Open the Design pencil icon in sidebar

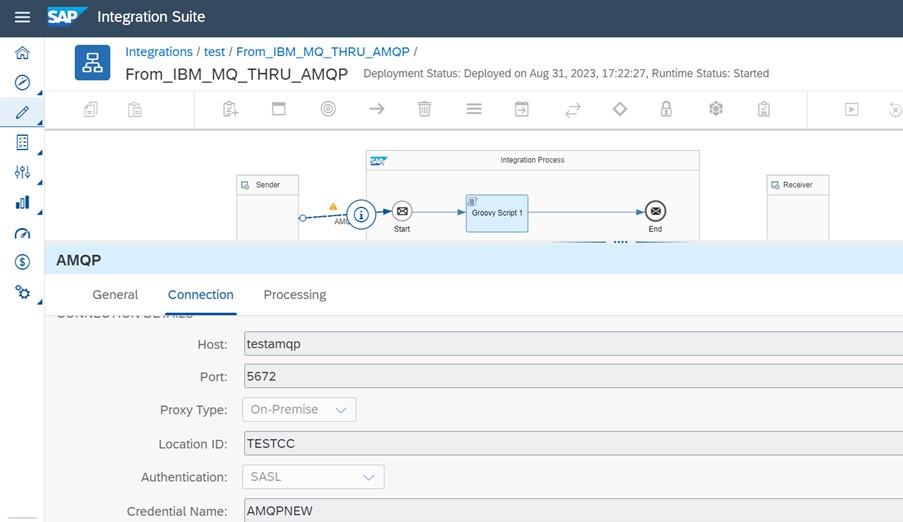(x=22, y=112)
